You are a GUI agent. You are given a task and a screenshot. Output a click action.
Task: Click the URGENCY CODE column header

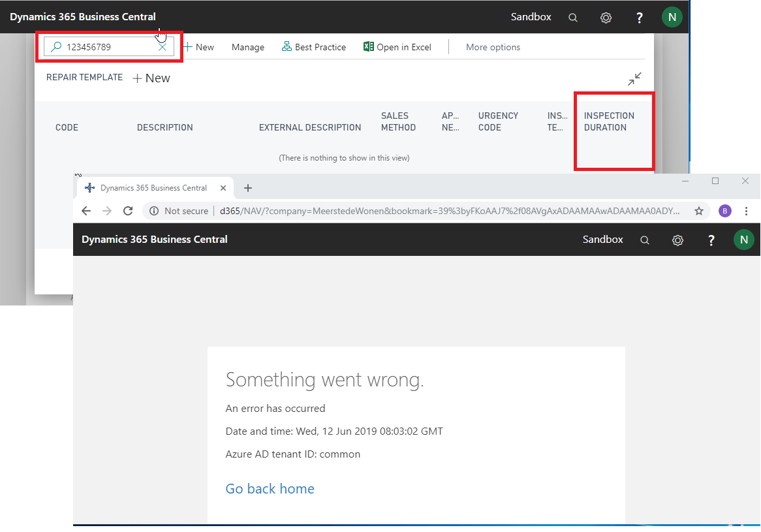click(x=499, y=121)
